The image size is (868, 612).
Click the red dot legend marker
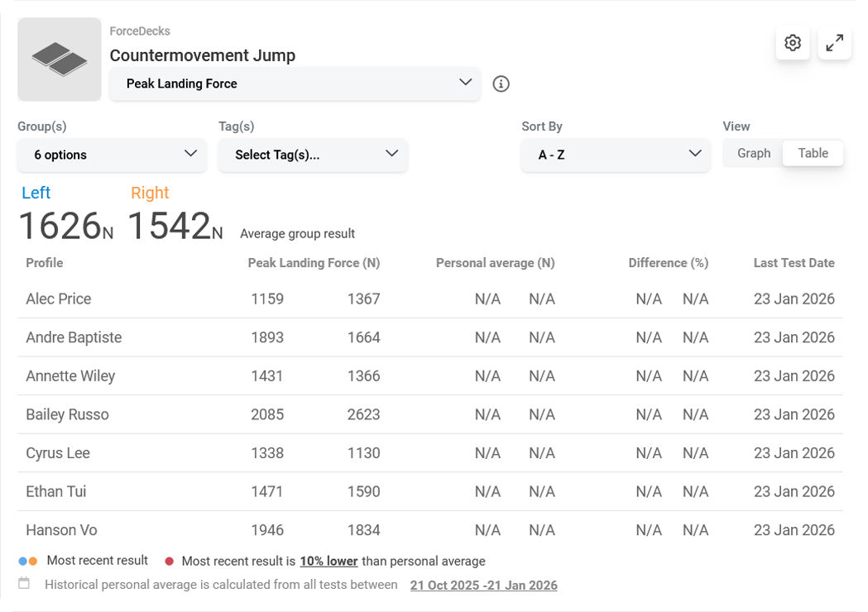pos(170,561)
